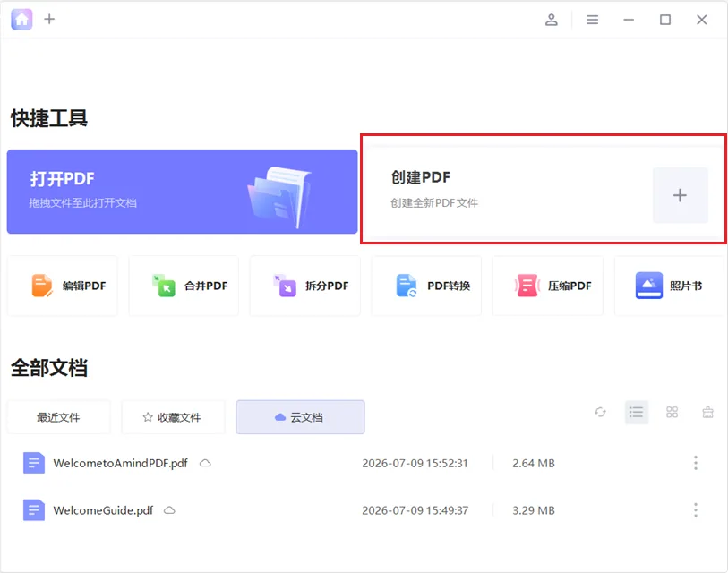Screen dimensions: 728x573
Task: Select the 云文档 tab
Action: (300, 417)
